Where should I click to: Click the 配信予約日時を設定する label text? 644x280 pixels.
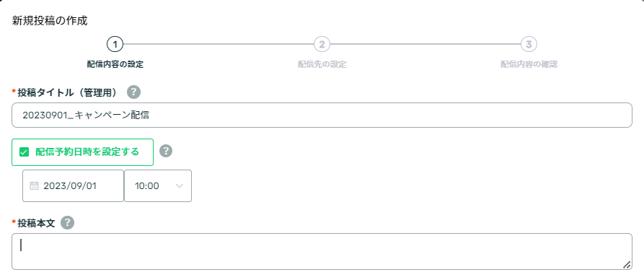87,152
